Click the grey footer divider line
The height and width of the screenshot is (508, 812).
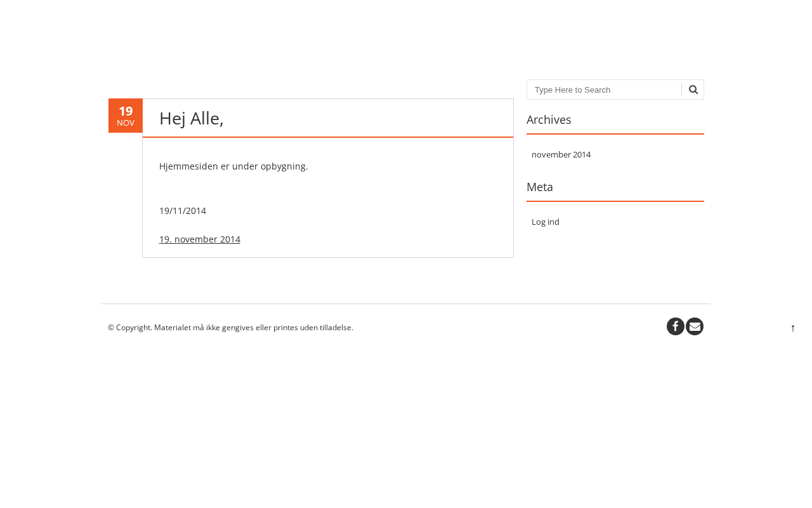pos(406,304)
